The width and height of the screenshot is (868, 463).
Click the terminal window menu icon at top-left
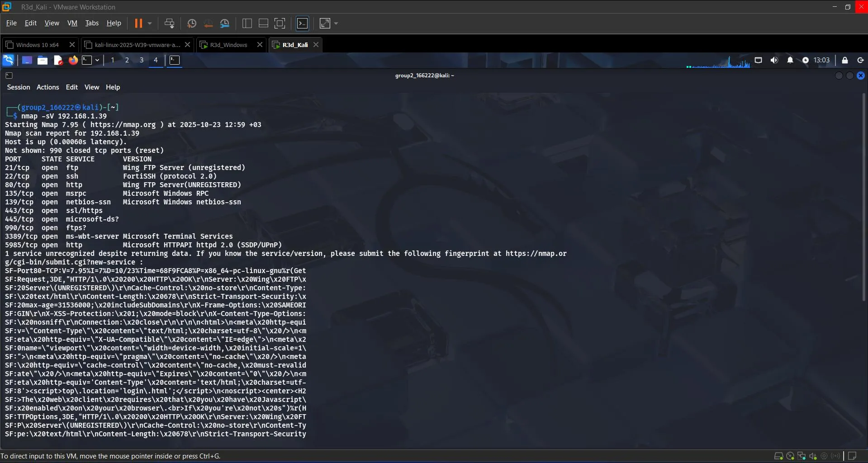pos(9,76)
